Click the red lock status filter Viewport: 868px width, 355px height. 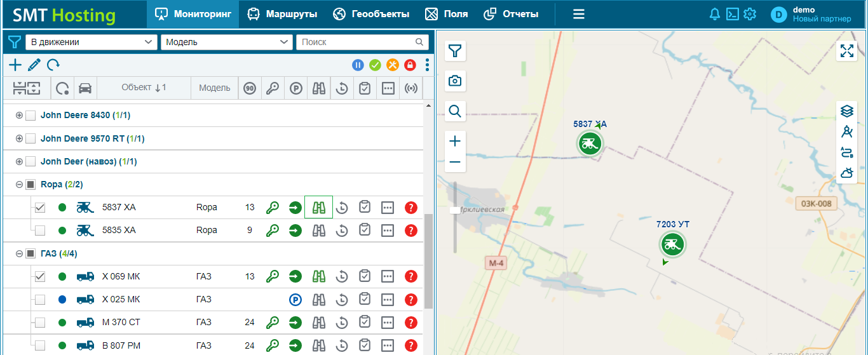coord(410,65)
